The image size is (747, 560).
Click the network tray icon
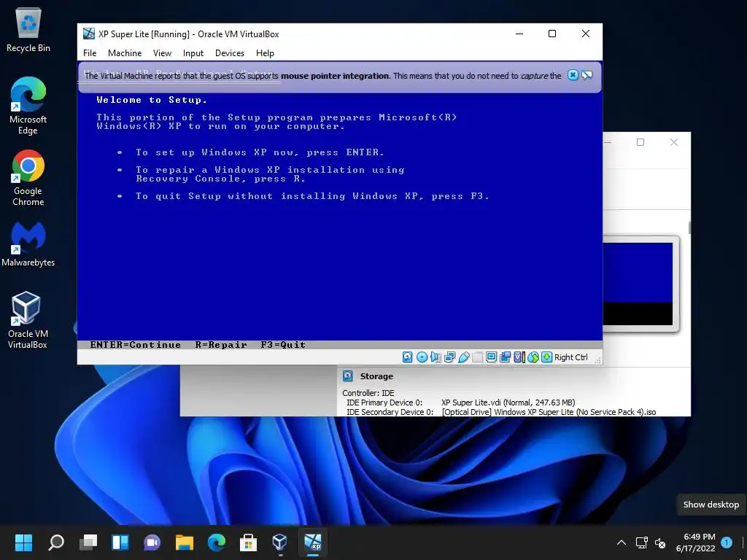[x=641, y=542]
